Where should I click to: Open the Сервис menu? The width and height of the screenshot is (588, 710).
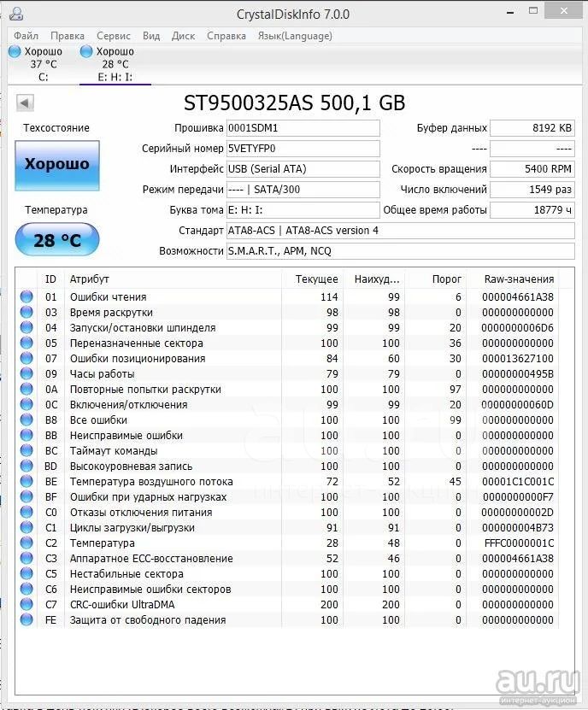tap(114, 36)
